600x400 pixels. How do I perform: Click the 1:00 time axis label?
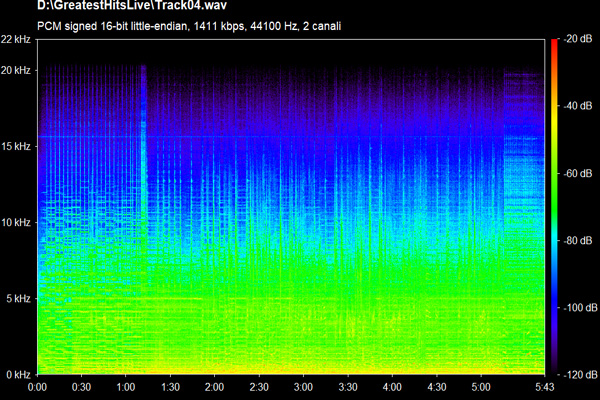coord(126,387)
